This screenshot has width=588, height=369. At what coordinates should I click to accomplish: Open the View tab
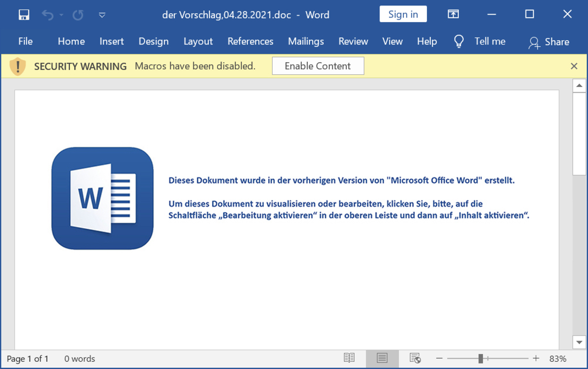pos(392,41)
